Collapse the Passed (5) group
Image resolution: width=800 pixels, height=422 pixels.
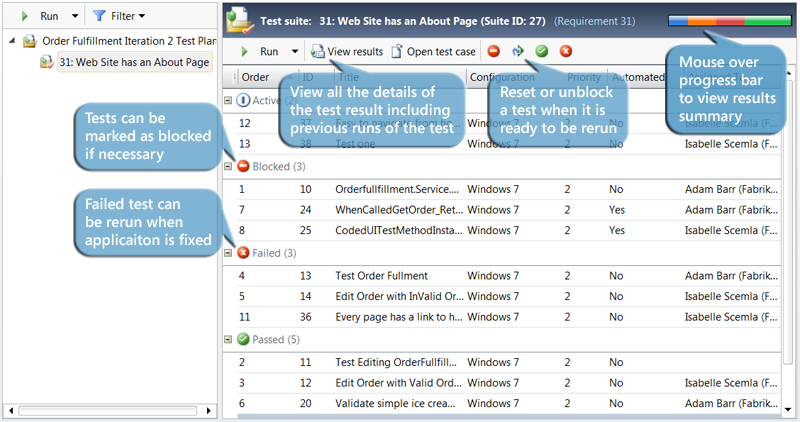pos(228,339)
